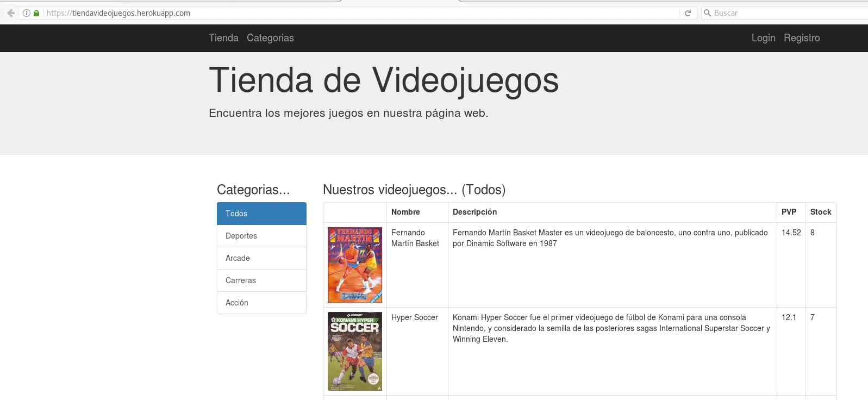Click the site information icon in address bar
The height and width of the screenshot is (400, 868).
26,13
